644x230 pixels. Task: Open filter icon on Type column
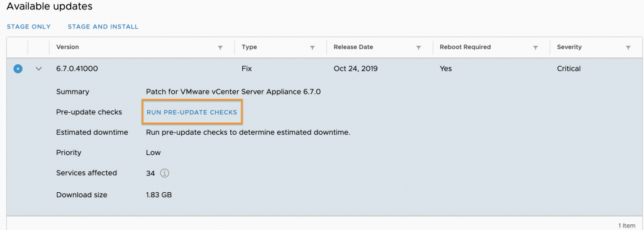tap(312, 48)
